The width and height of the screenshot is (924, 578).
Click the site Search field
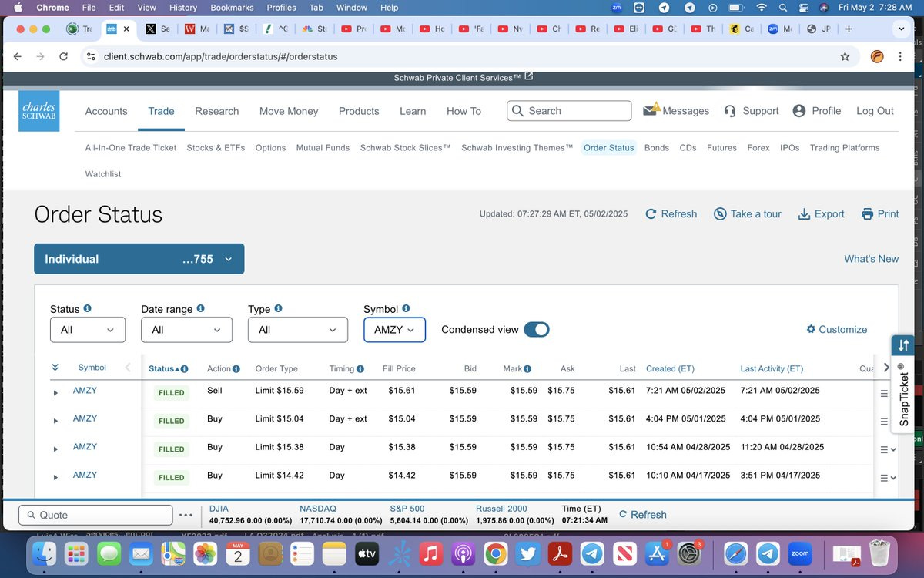pos(569,111)
